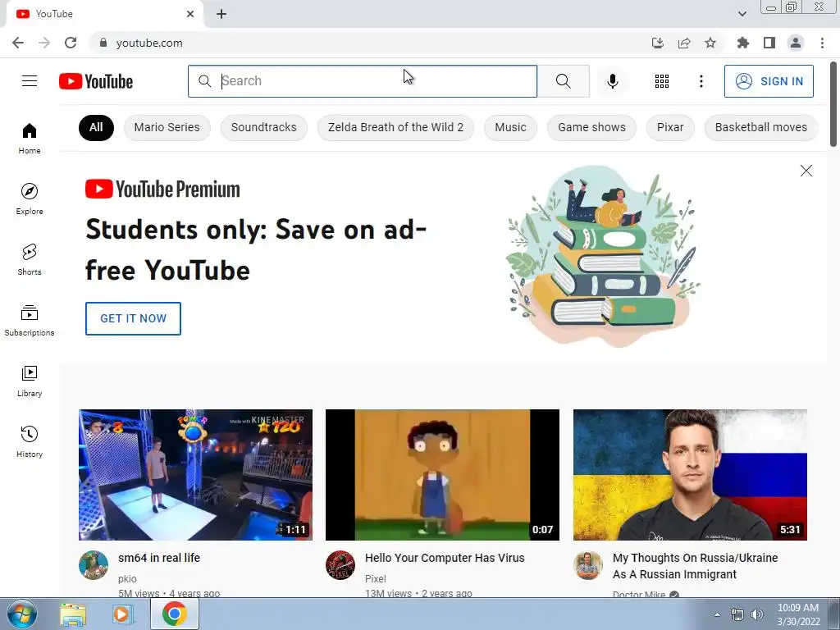Open Chrome three-dot menu
The height and width of the screenshot is (630, 840).
[x=822, y=43]
